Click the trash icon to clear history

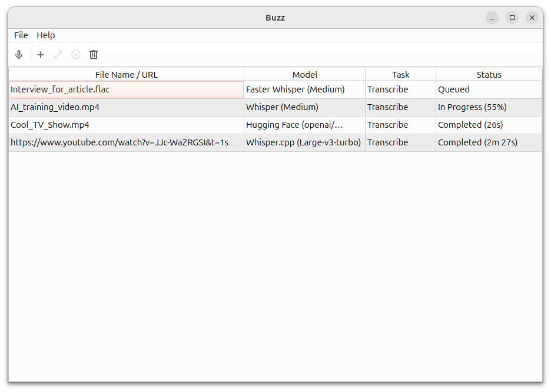[94, 55]
